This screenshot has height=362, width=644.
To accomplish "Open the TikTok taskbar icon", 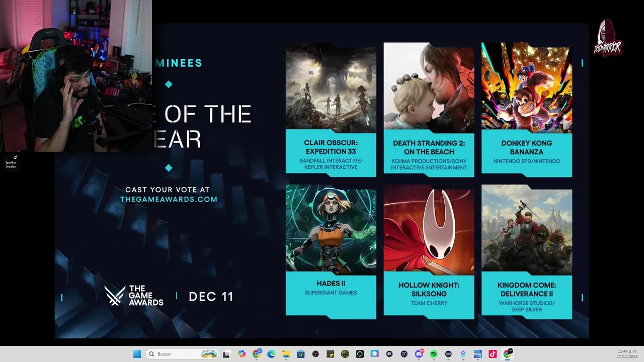I will [493, 354].
